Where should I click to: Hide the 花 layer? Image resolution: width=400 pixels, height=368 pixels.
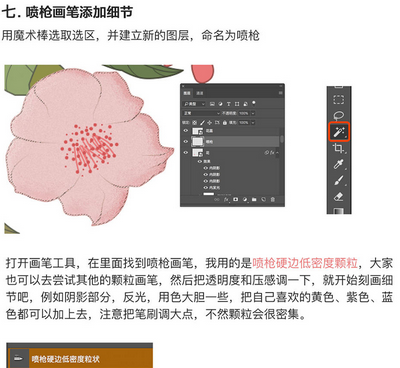click(x=186, y=153)
